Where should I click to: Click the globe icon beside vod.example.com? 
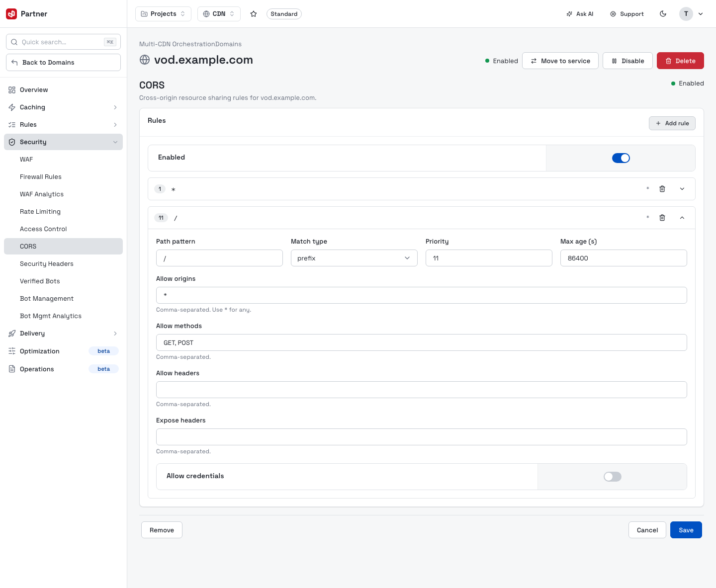145,60
